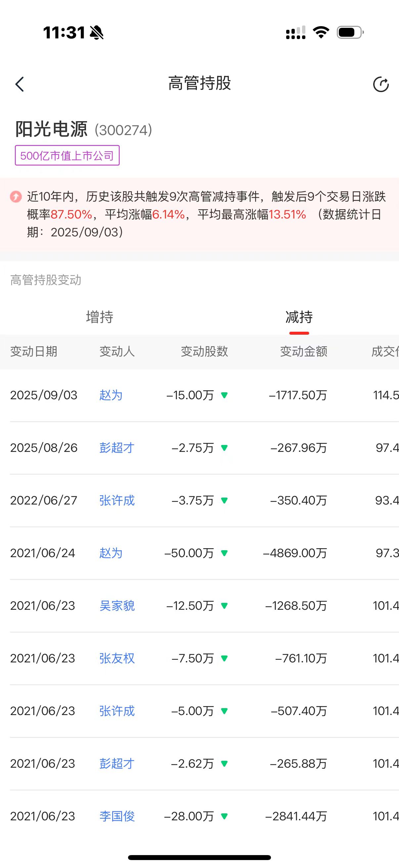399x868 pixels.
Task: Tap green down arrow beside -28.00万
Action: coord(224,816)
